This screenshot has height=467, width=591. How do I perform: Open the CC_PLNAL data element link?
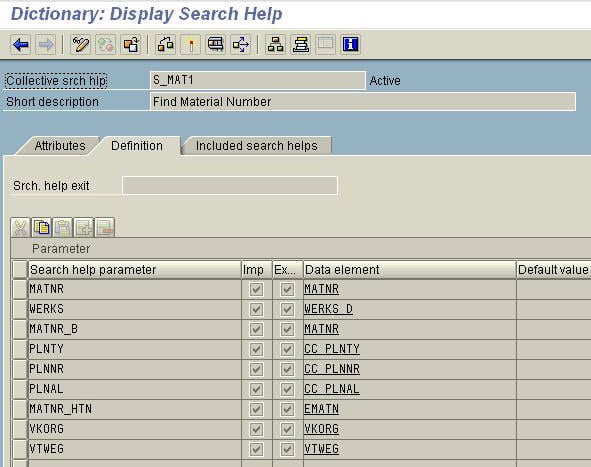click(x=332, y=389)
